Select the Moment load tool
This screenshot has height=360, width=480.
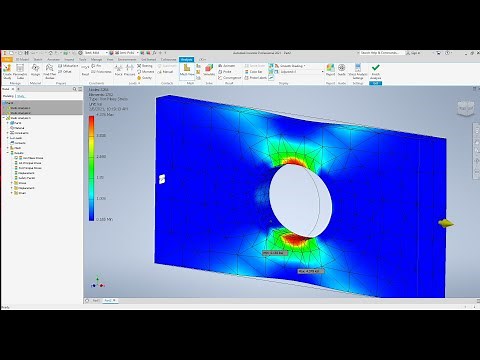tap(146, 72)
